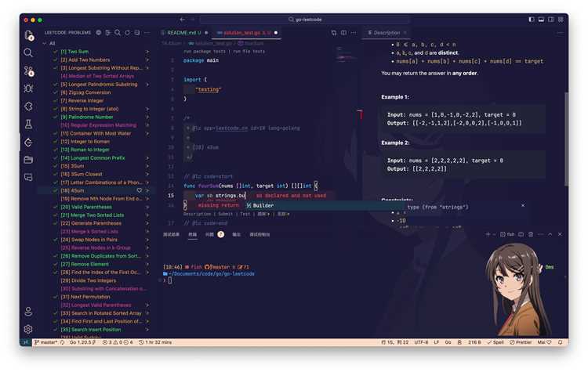This screenshot has height=372, width=588.
Task: Click the arrow on Longest Common Prefix row
Action: pos(147,158)
